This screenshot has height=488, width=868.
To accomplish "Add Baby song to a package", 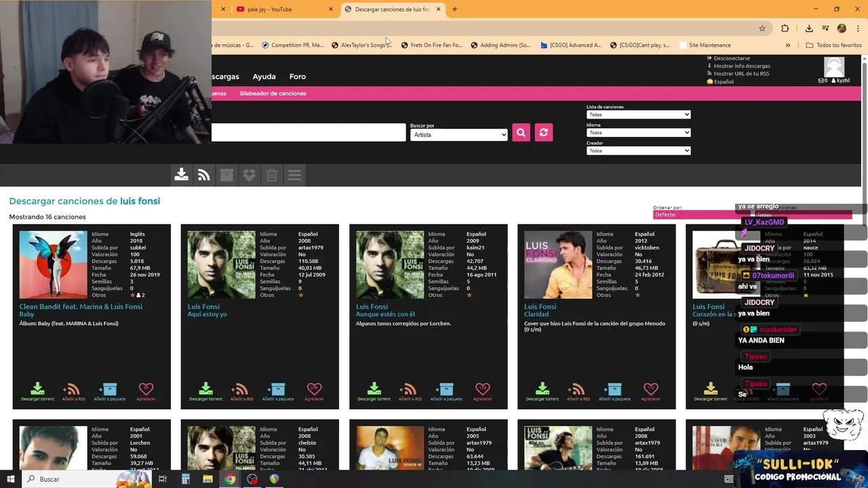I will [109, 391].
